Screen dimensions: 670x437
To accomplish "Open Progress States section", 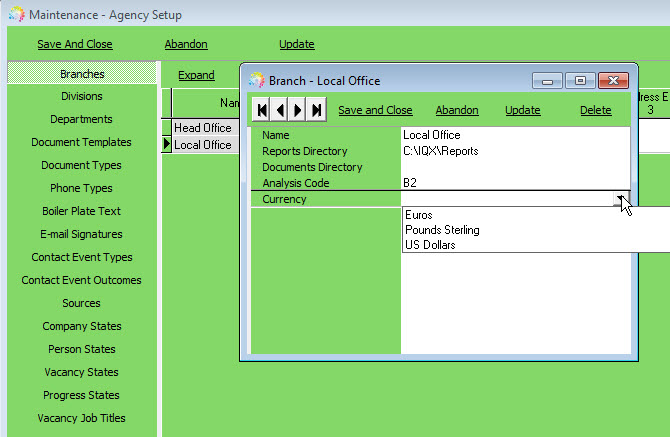I will click(81, 396).
